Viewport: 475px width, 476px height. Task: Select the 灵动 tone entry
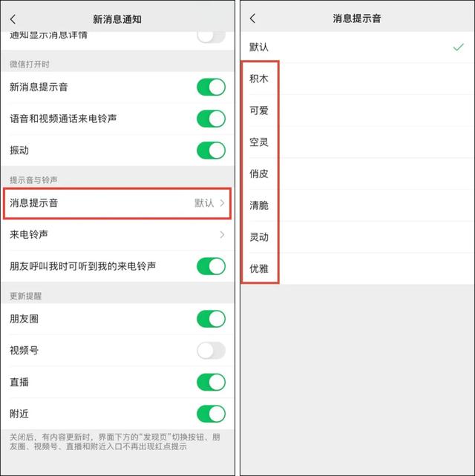pos(358,237)
